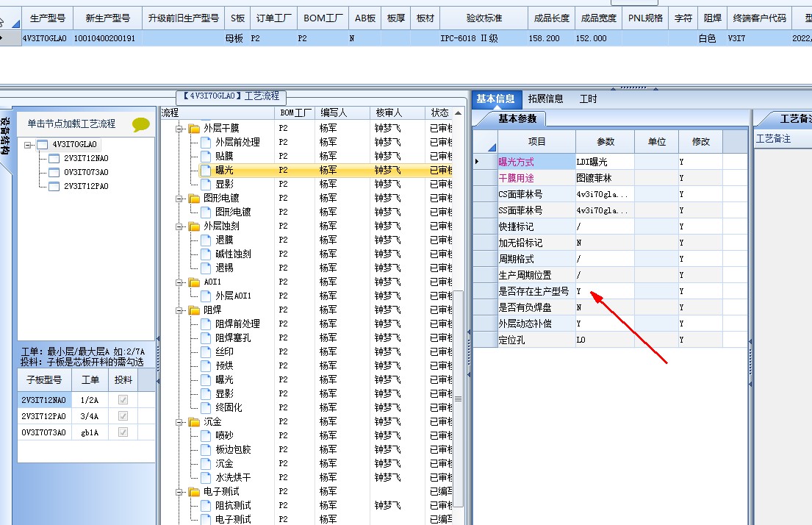Click the 干膜用途 parameter value 图镀菲林

(605, 178)
